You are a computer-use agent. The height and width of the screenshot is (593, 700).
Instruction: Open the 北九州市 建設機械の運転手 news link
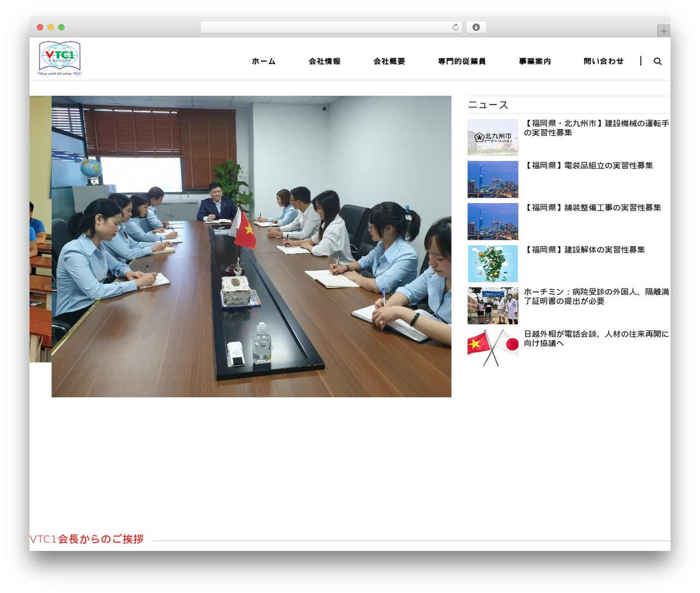click(x=596, y=128)
